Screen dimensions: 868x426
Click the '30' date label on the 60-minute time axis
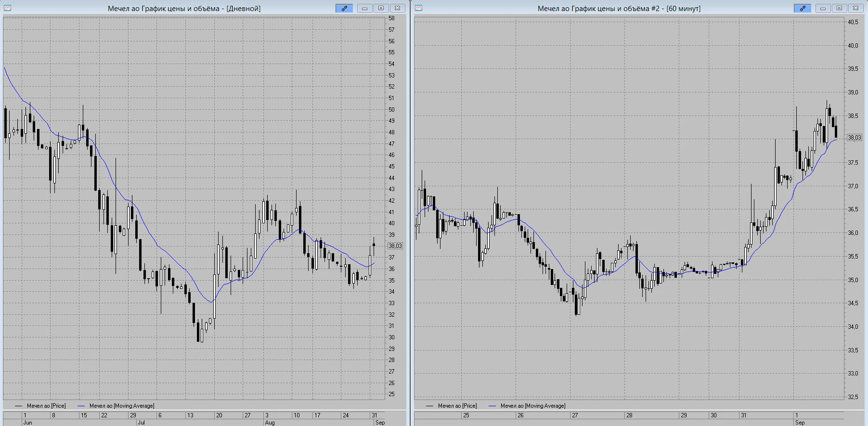pyautogui.click(x=713, y=415)
